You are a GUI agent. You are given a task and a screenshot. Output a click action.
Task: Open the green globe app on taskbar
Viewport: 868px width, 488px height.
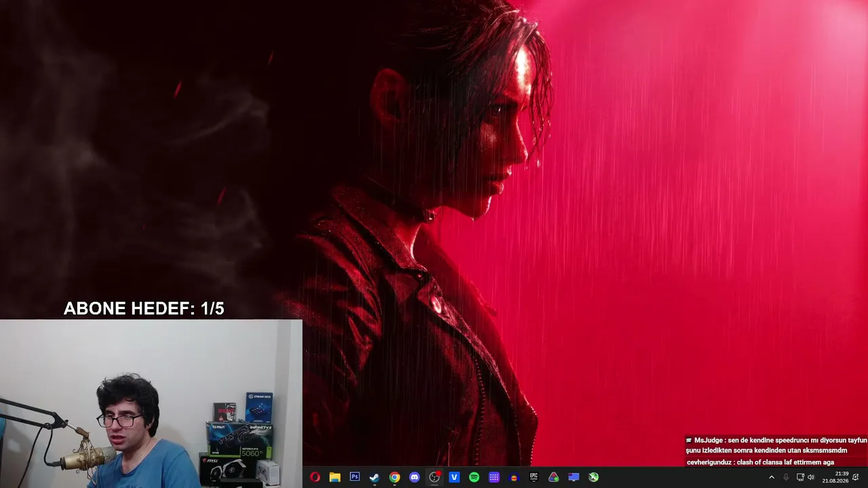pyautogui.click(x=593, y=477)
